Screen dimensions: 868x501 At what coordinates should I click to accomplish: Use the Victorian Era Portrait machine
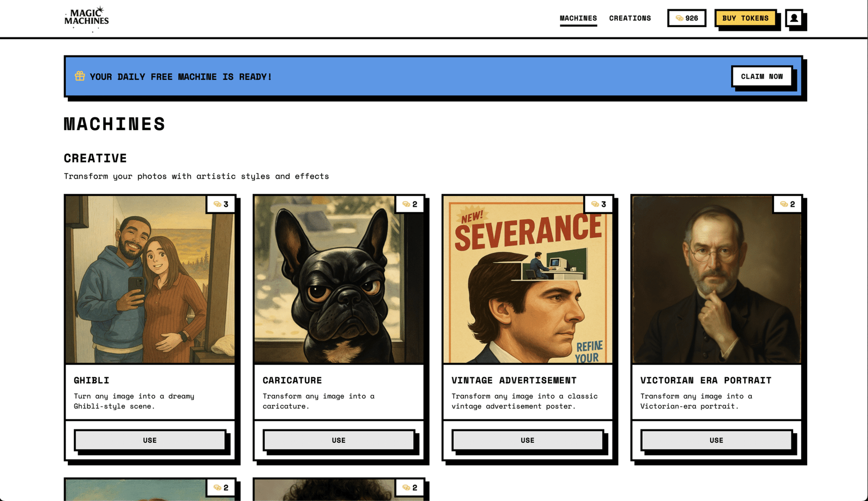pos(716,440)
